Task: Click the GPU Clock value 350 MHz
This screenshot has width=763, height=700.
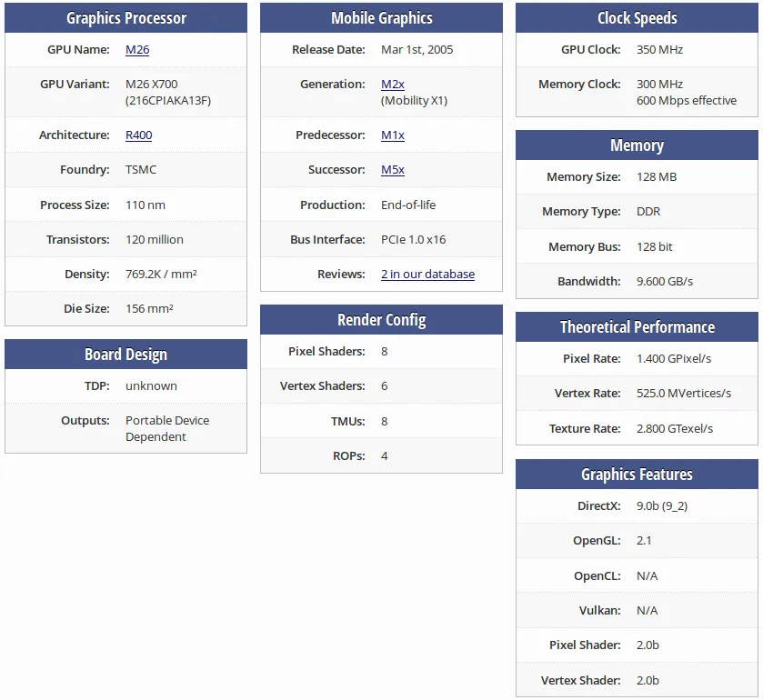Action: [x=659, y=50]
